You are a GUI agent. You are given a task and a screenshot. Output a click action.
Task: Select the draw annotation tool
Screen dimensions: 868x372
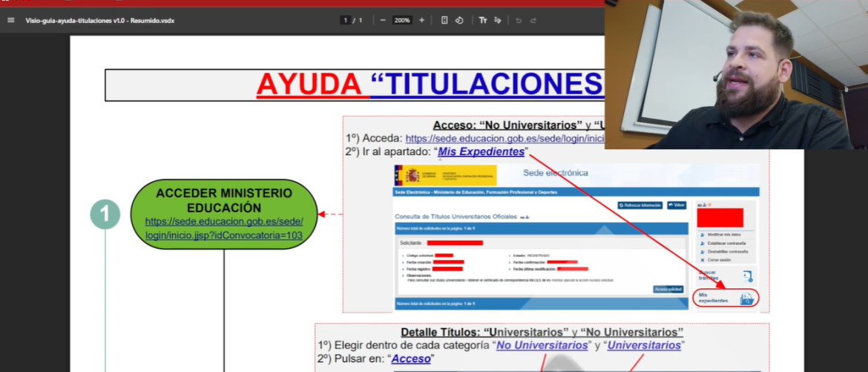click(x=497, y=21)
